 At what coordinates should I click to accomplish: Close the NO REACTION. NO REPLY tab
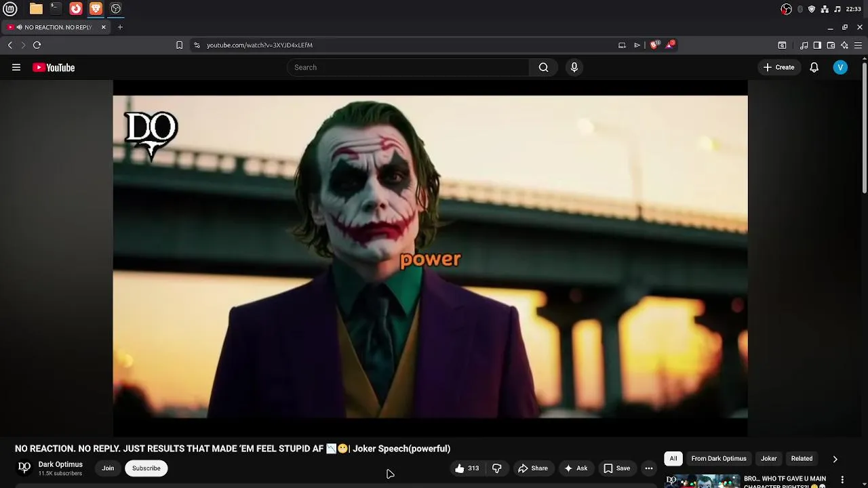pos(103,27)
